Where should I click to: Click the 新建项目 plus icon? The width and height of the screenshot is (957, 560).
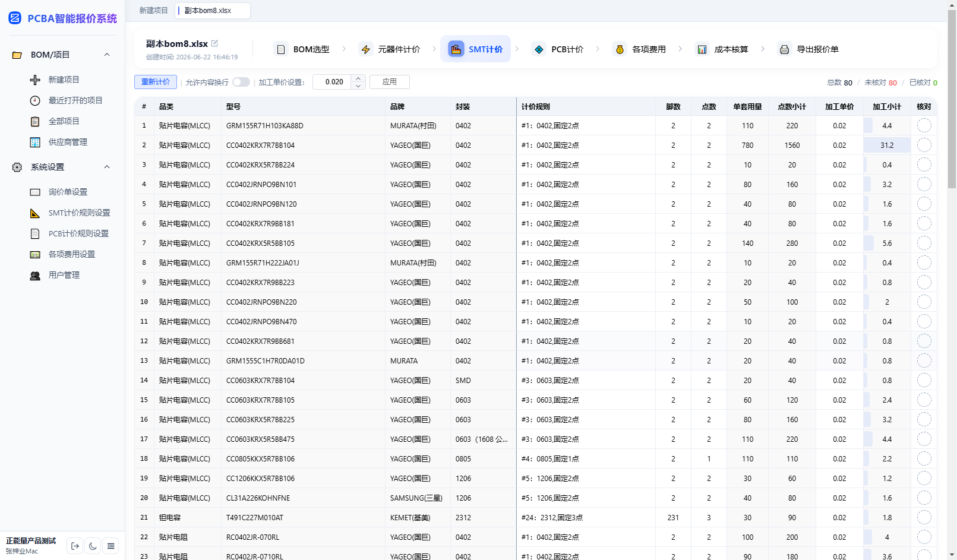click(x=35, y=80)
